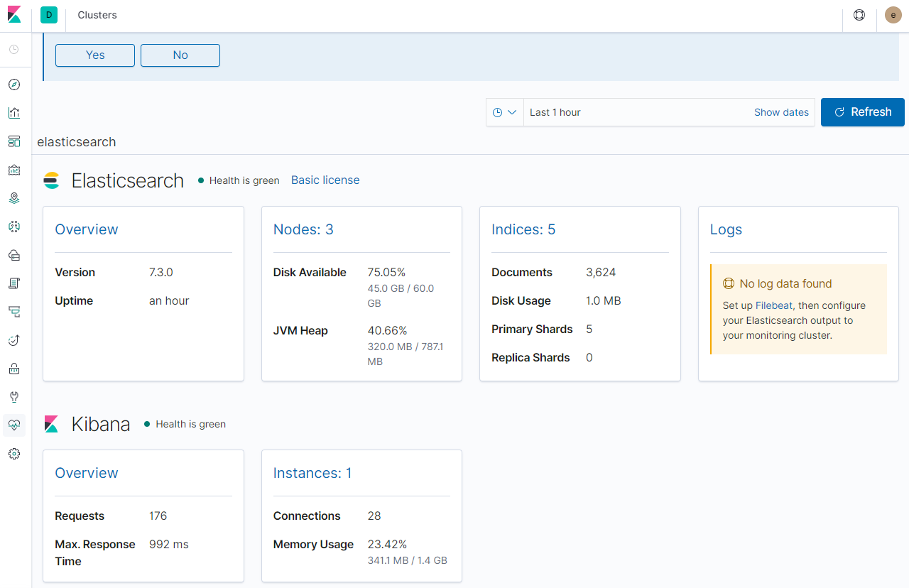
Task: Click Documents value 3,624
Action: (x=601, y=273)
